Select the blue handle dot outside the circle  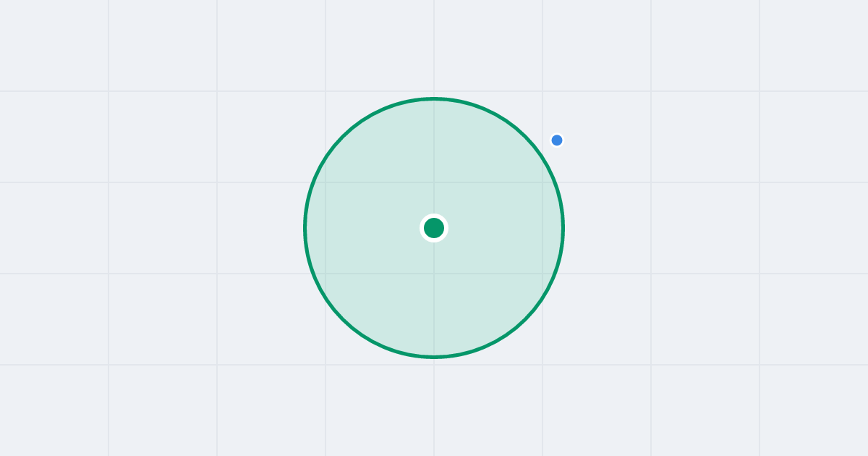click(557, 140)
